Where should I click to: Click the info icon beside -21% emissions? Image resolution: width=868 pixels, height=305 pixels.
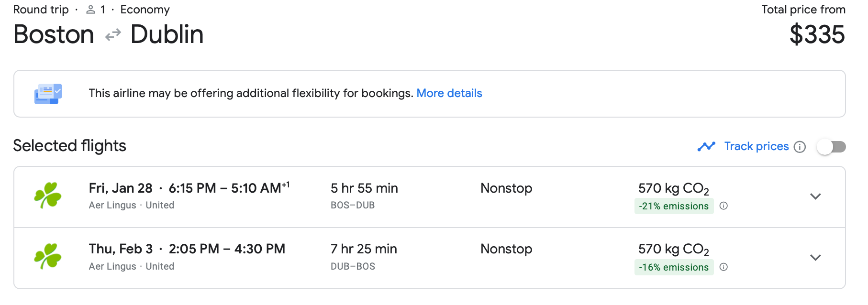723,206
